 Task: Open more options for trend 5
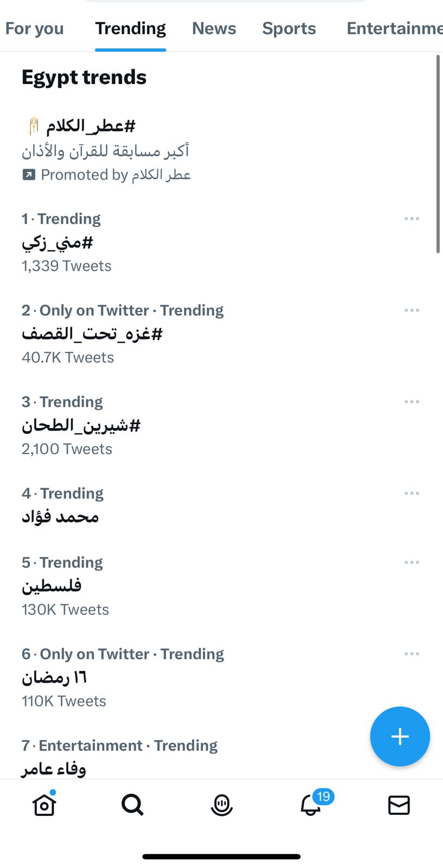pos(412,563)
